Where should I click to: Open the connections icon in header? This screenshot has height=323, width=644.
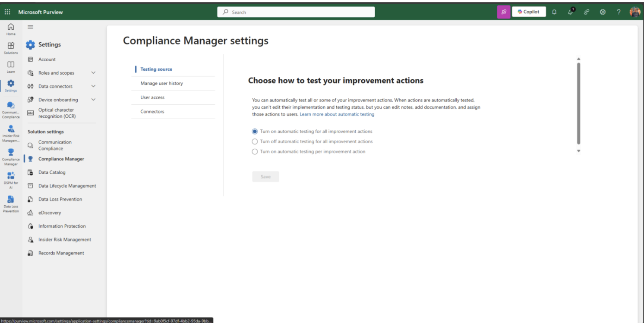point(587,12)
